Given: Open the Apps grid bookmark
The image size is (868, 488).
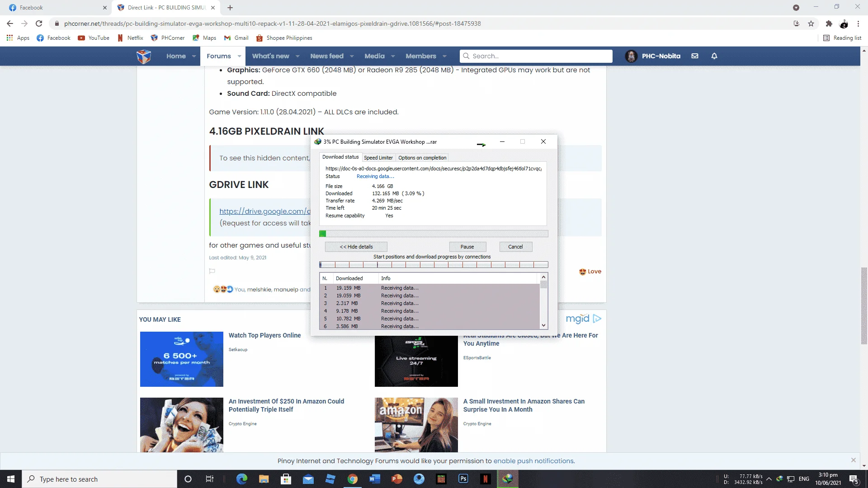Looking at the screenshot, I should tap(18, 38).
